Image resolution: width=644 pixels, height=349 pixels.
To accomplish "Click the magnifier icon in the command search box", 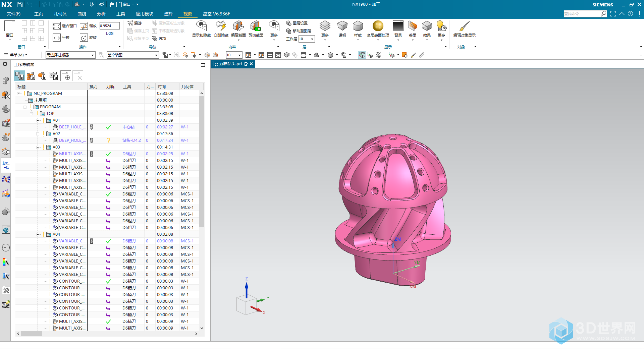I will pos(603,14).
